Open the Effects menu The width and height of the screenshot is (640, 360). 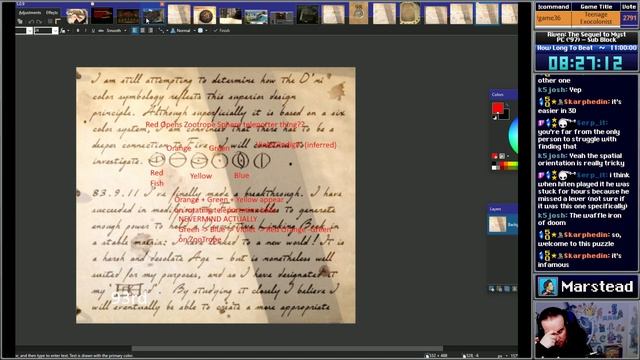(x=52, y=13)
